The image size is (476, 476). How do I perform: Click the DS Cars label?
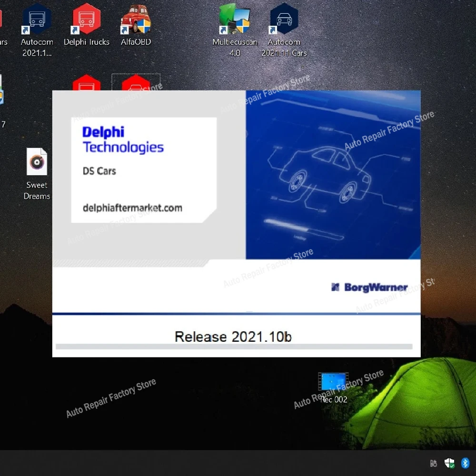click(99, 171)
